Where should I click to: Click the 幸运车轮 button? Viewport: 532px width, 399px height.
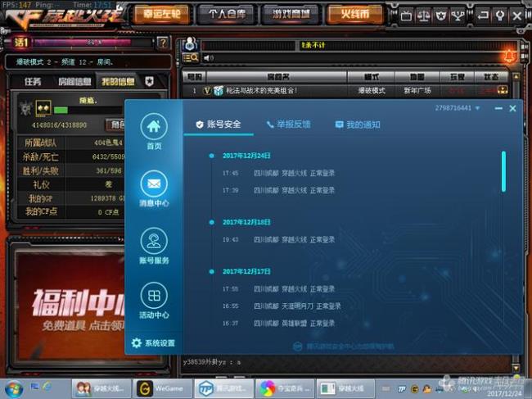click(162, 14)
